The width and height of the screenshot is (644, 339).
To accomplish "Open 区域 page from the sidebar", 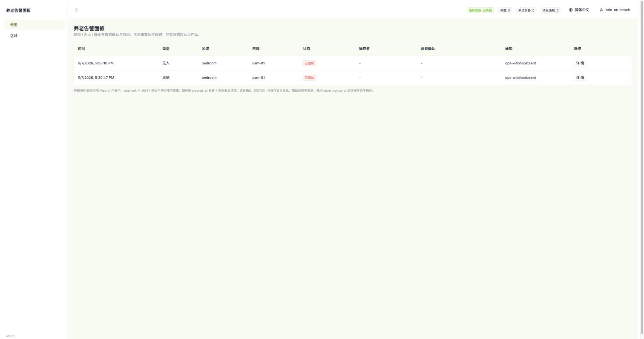I will click(34, 36).
